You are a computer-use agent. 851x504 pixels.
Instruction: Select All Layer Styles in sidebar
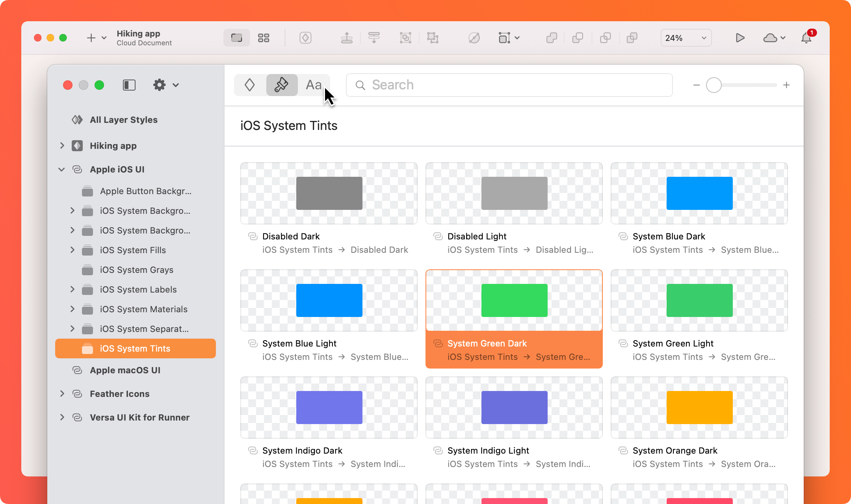[123, 120]
